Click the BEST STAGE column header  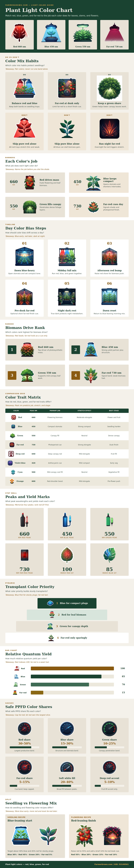[x=114, y=410]
